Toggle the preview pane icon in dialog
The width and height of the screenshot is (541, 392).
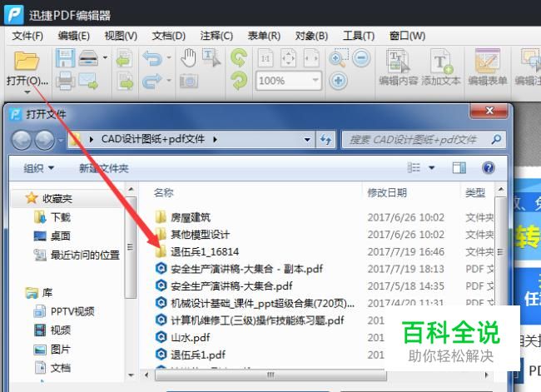(x=459, y=168)
